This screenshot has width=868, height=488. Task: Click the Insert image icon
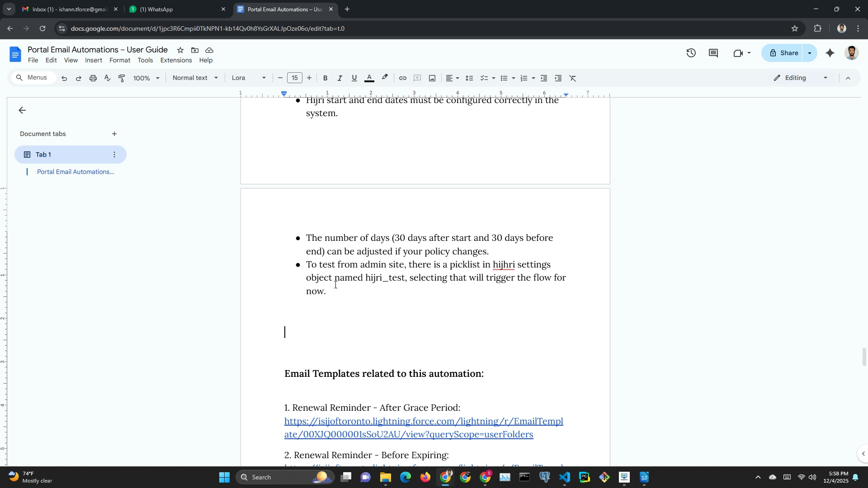pos(432,78)
